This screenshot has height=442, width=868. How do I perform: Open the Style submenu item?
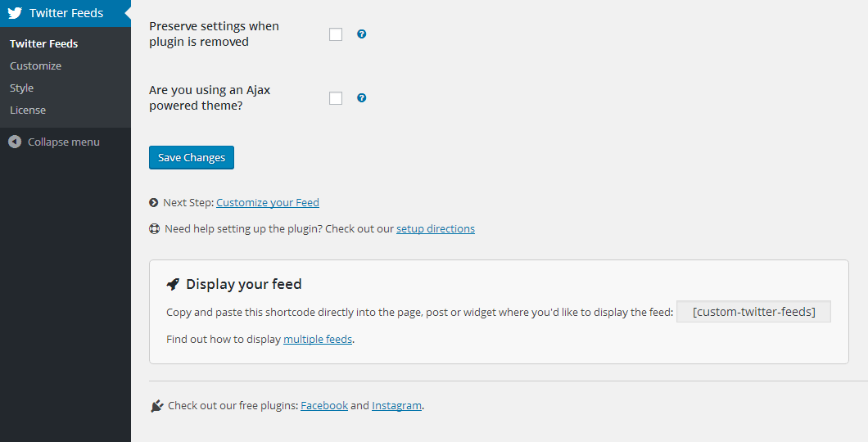[x=21, y=88]
